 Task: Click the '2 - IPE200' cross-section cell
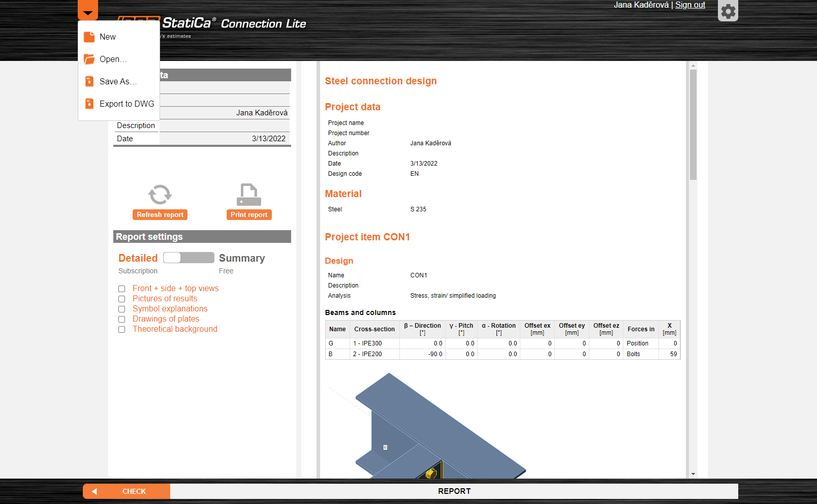pos(374,354)
